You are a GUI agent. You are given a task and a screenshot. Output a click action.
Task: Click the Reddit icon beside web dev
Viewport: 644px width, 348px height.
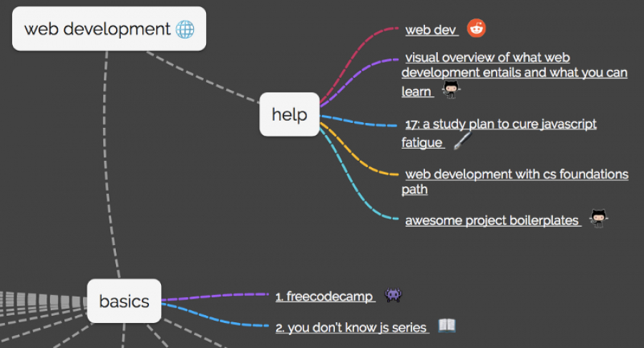pos(477,29)
